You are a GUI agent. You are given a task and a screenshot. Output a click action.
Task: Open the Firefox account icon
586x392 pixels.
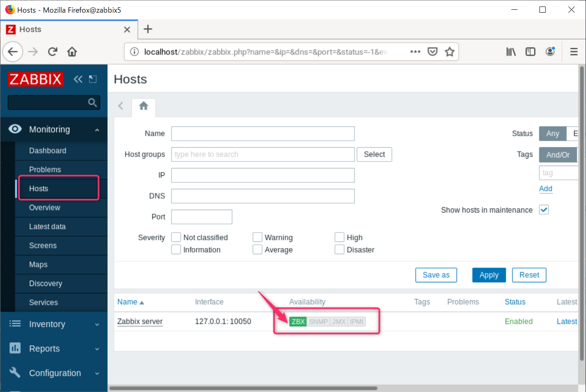point(550,52)
